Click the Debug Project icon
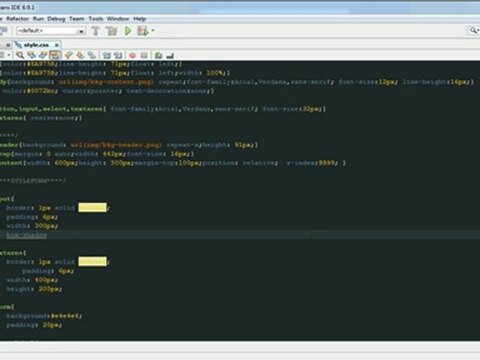The width and height of the screenshot is (480, 360). 143,31
